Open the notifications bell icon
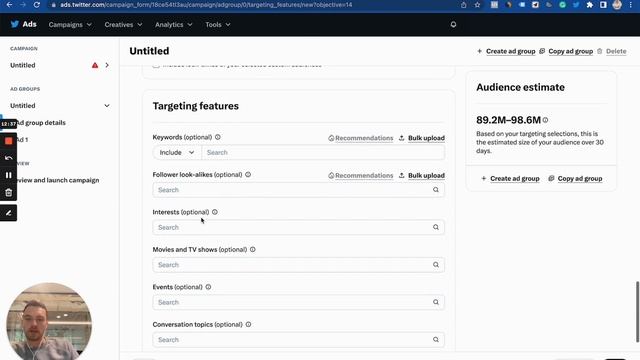Image resolution: width=640 pixels, height=360 pixels. tap(453, 24)
